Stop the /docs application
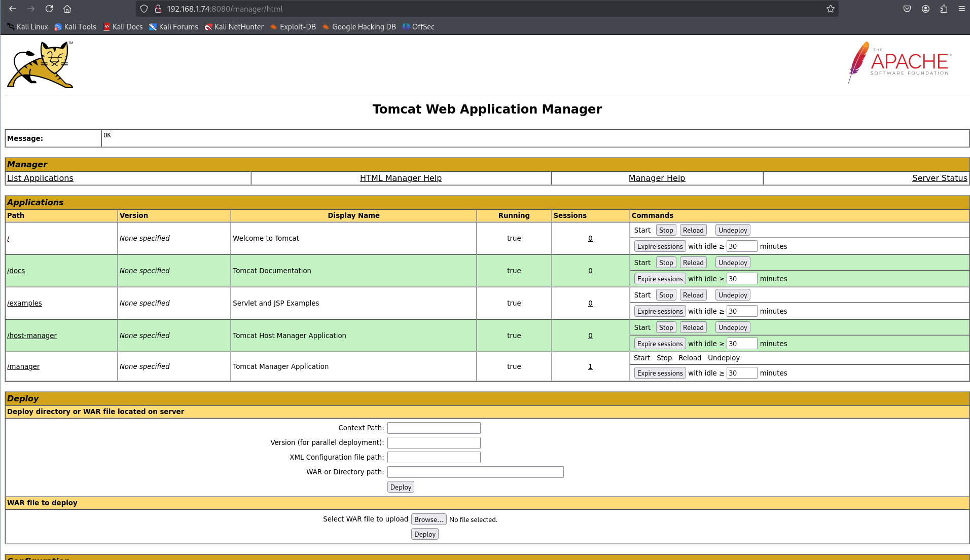 tap(666, 263)
